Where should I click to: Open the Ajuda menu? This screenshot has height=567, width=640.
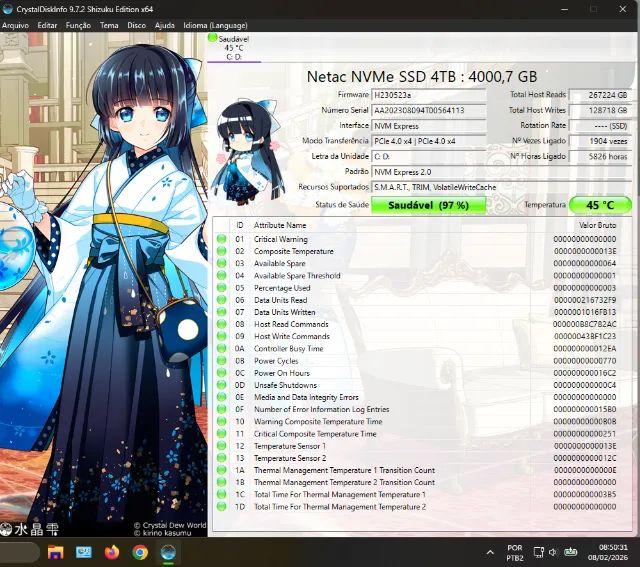click(x=164, y=25)
